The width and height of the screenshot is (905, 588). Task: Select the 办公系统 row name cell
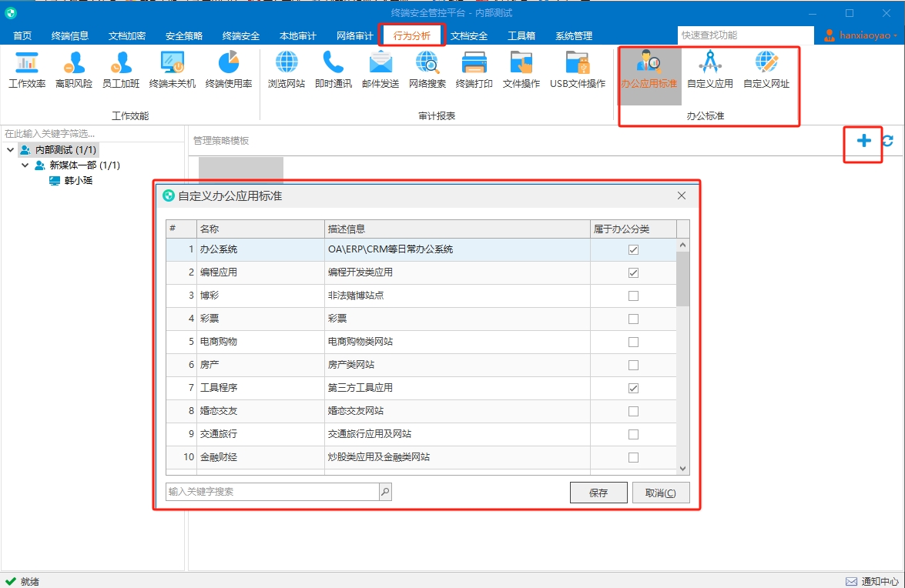(260, 249)
